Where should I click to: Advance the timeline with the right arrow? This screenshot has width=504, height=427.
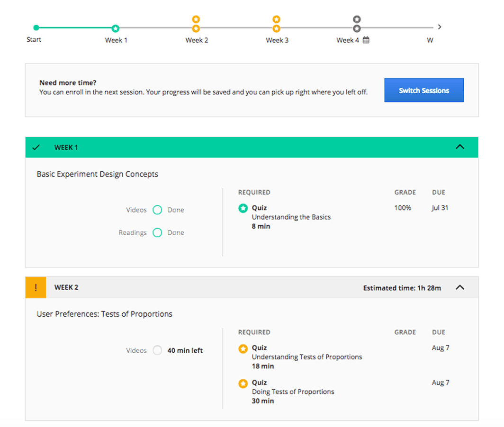coord(440,27)
